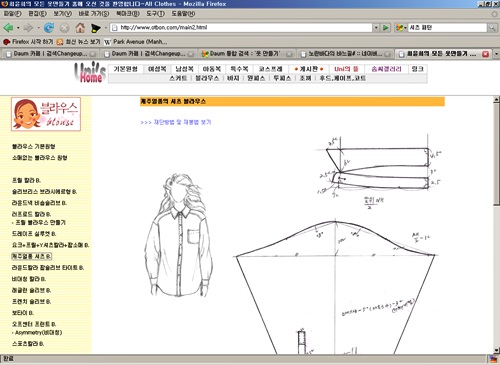Screen dimensions: 500x365
Task: Open the 편집(E) menu
Action: click(38, 14)
